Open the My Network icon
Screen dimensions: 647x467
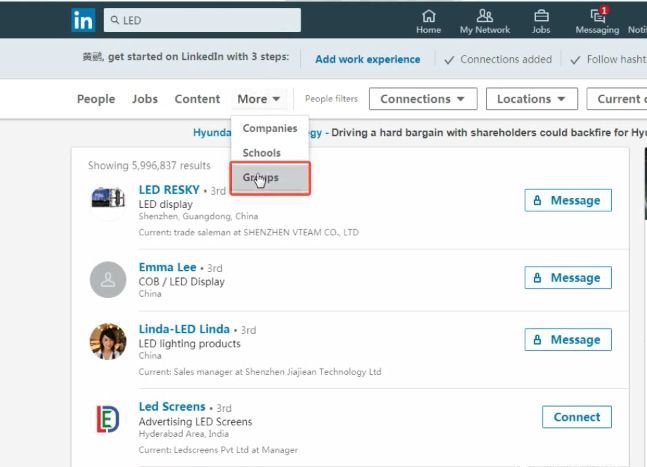(x=485, y=21)
